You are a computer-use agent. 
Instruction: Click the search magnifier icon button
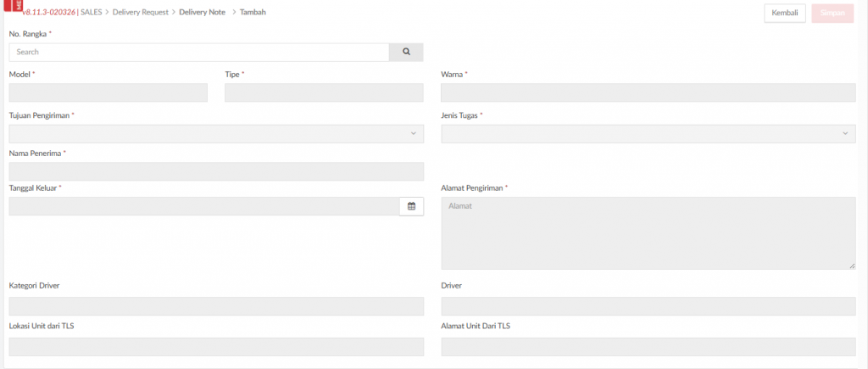tap(406, 52)
